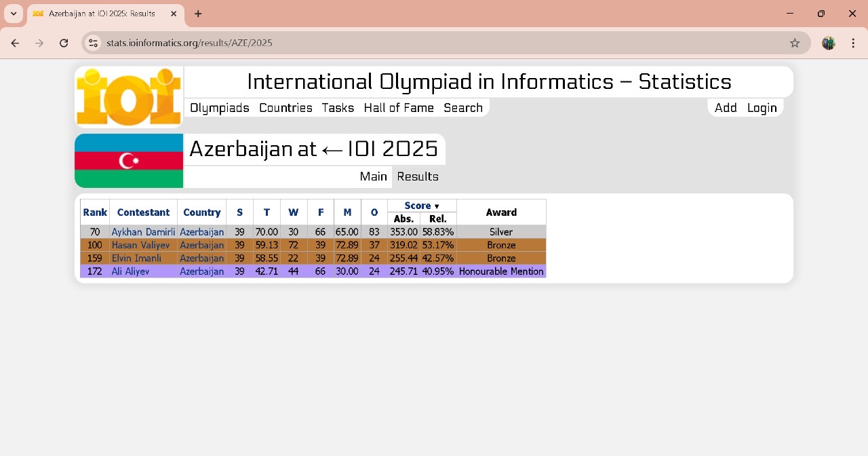Sort by task S column header
The image size is (868, 456).
coord(239,212)
